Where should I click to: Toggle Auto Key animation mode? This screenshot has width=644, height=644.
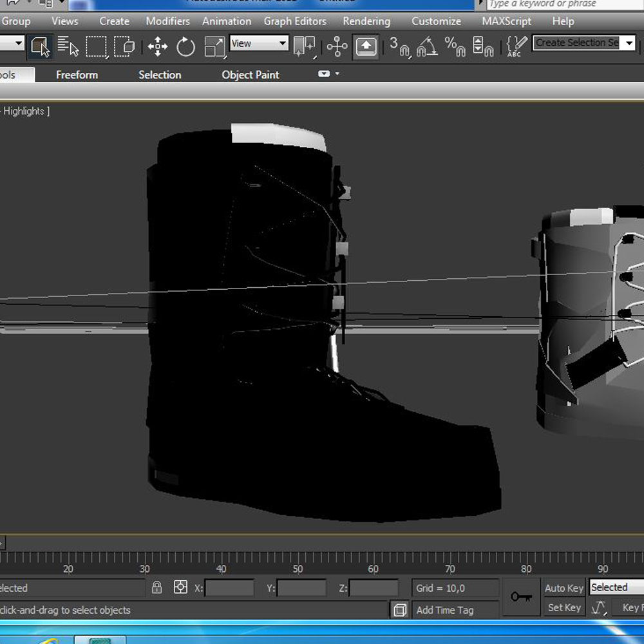[564, 588]
